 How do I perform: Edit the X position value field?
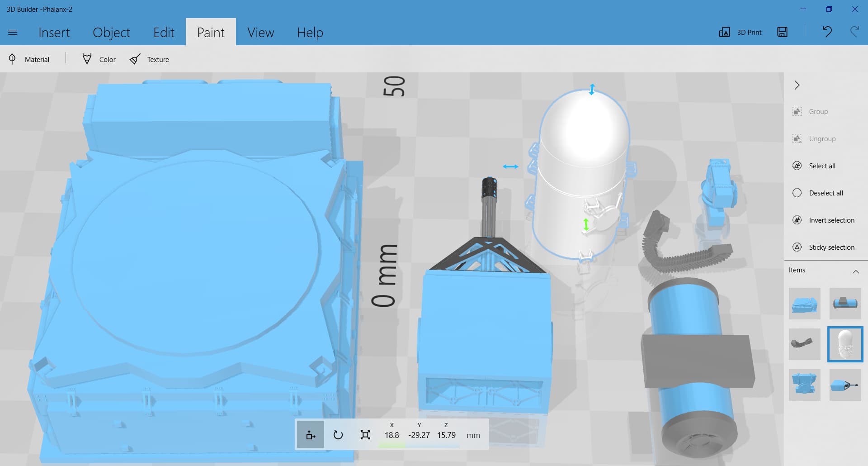coord(392,435)
